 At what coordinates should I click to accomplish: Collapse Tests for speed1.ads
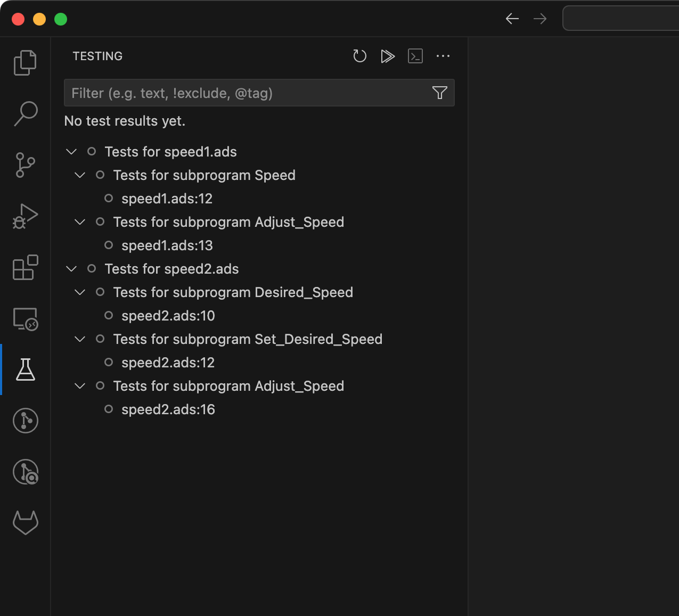click(x=71, y=152)
